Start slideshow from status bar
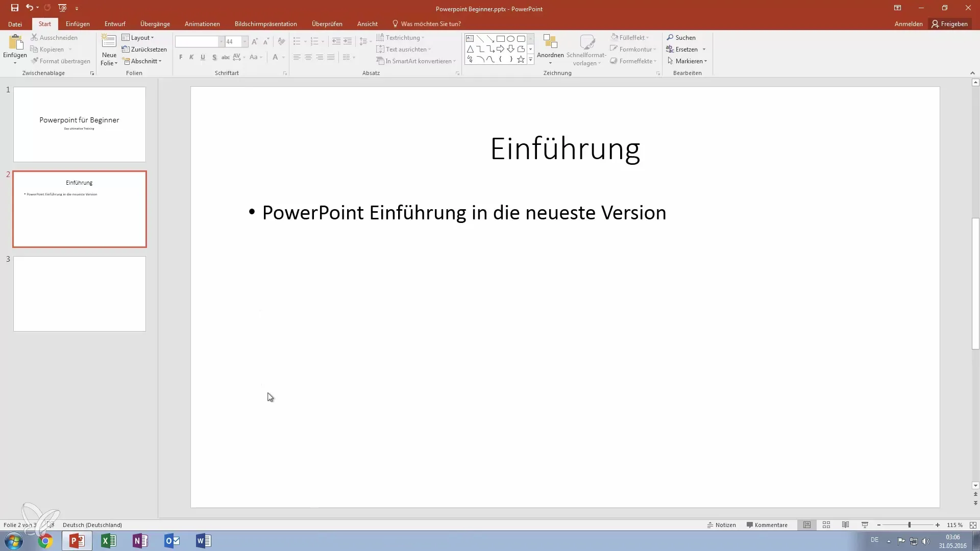 click(x=865, y=525)
